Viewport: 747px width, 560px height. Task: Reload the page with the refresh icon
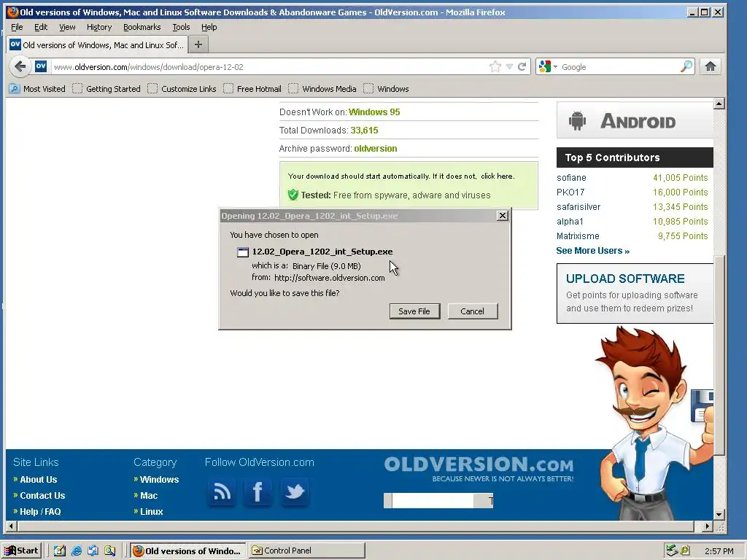click(522, 66)
